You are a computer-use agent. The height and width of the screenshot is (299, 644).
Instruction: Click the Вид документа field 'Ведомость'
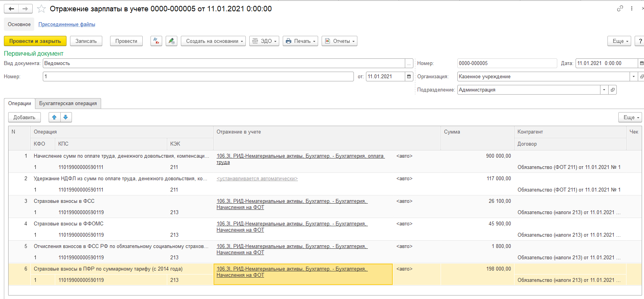pos(224,63)
